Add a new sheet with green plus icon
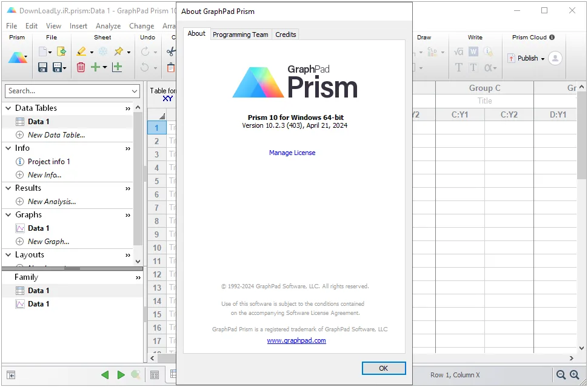This screenshot has height=387, width=588. (96, 67)
